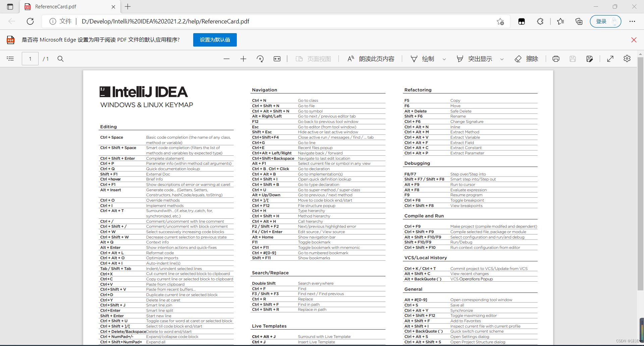Open PDF toolbar settings gear
This screenshot has width=644, height=346.
627,59
